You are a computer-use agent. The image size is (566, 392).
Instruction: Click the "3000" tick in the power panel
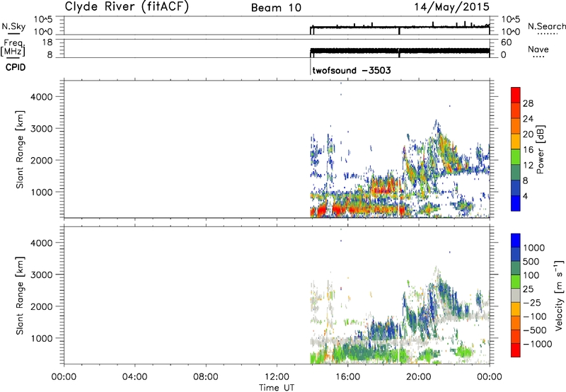coord(41,129)
